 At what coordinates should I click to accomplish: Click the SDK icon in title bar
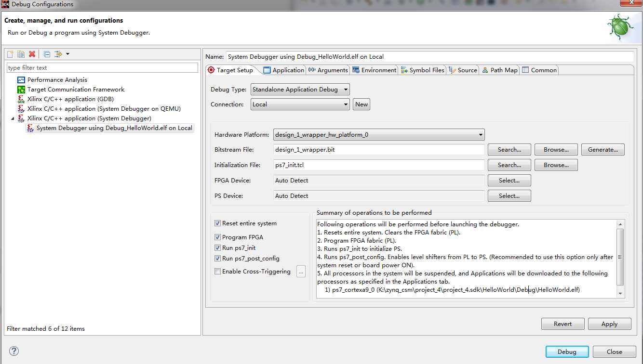tap(5, 4)
